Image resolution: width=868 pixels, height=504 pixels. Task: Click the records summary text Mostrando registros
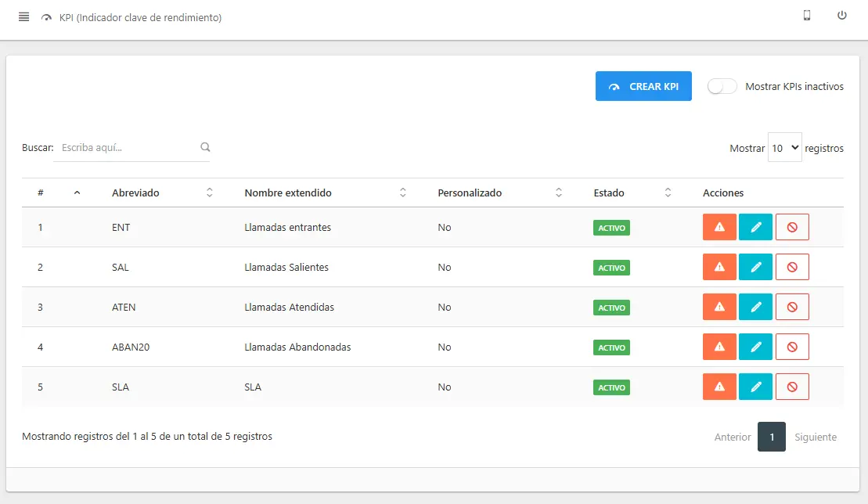coord(146,436)
